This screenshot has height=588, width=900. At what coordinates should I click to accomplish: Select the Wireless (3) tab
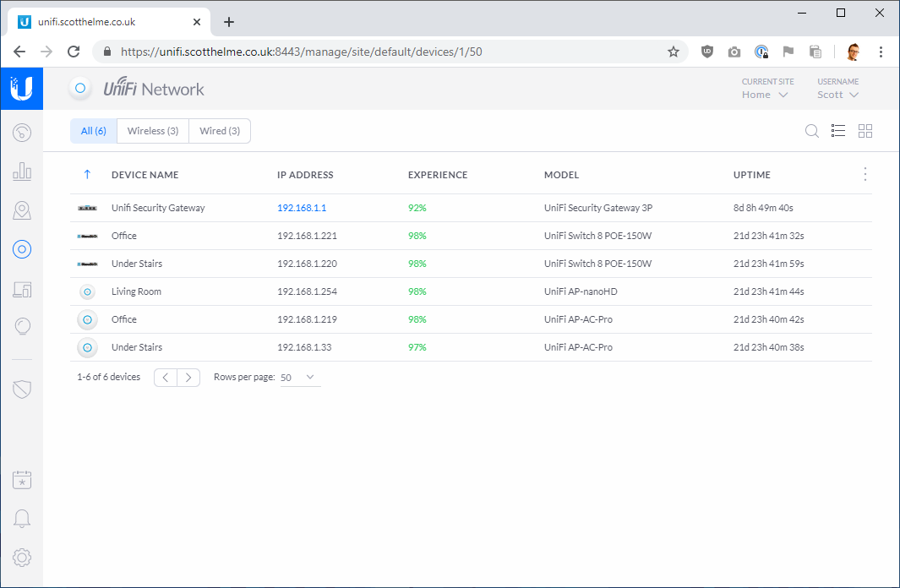[153, 131]
